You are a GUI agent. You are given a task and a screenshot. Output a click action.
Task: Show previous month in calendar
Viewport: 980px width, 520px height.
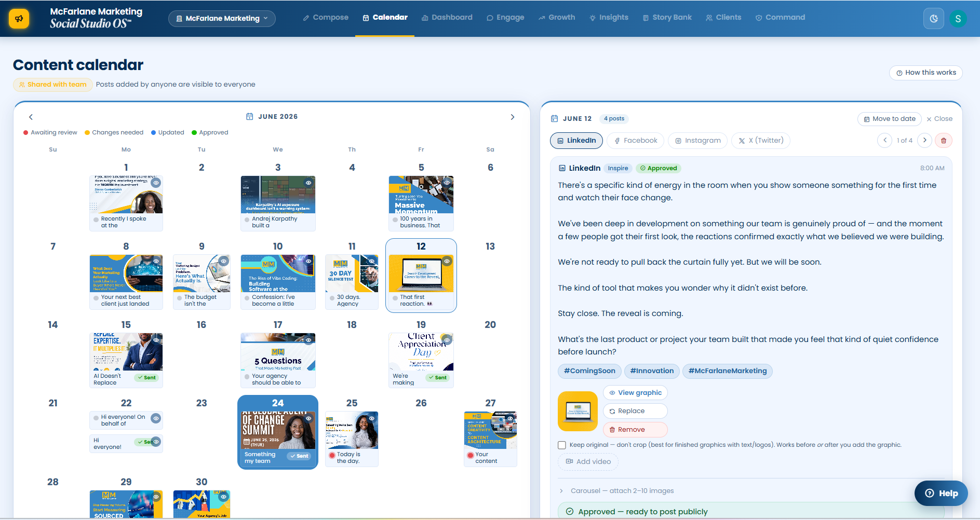(31, 117)
